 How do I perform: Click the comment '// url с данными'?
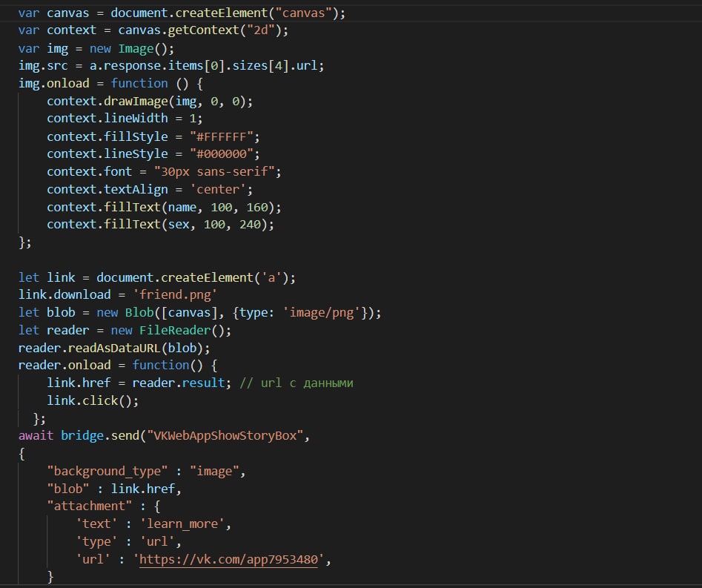coord(296,383)
